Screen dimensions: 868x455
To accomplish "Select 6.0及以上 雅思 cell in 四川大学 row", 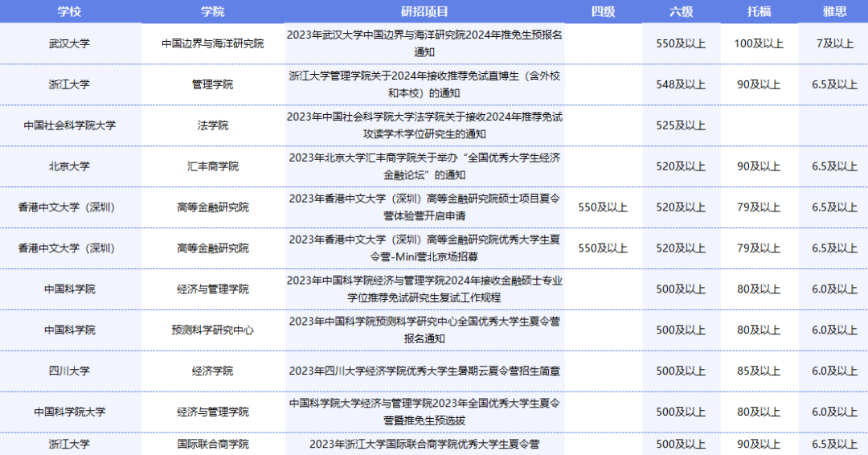I will 834,371.
